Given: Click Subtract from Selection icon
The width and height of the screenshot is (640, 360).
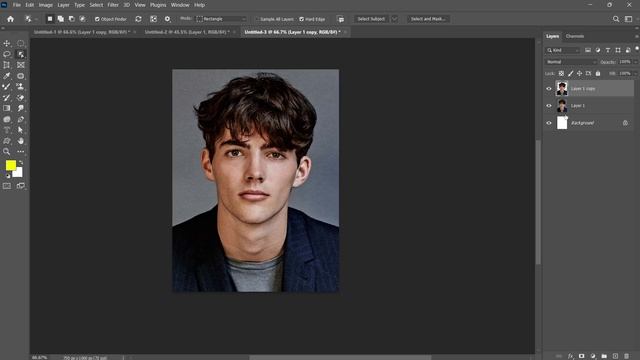Looking at the screenshot, I should coord(71,19).
